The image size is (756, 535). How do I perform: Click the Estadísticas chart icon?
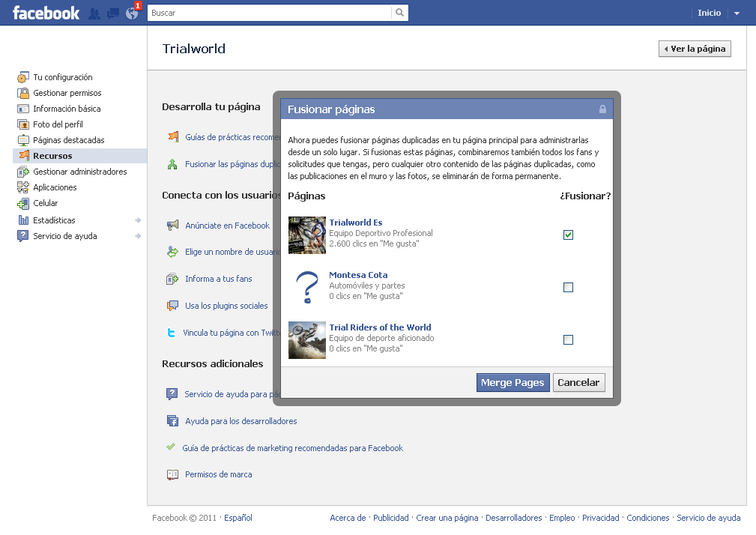click(23, 220)
